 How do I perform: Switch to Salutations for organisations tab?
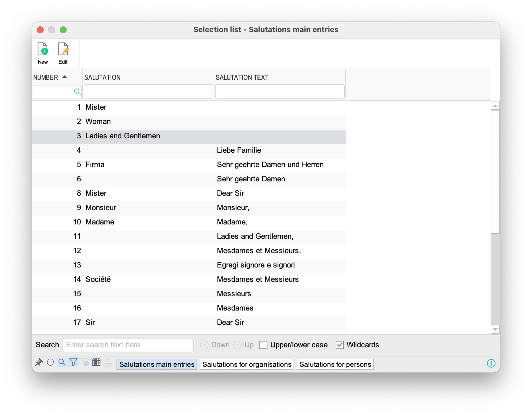[247, 364]
